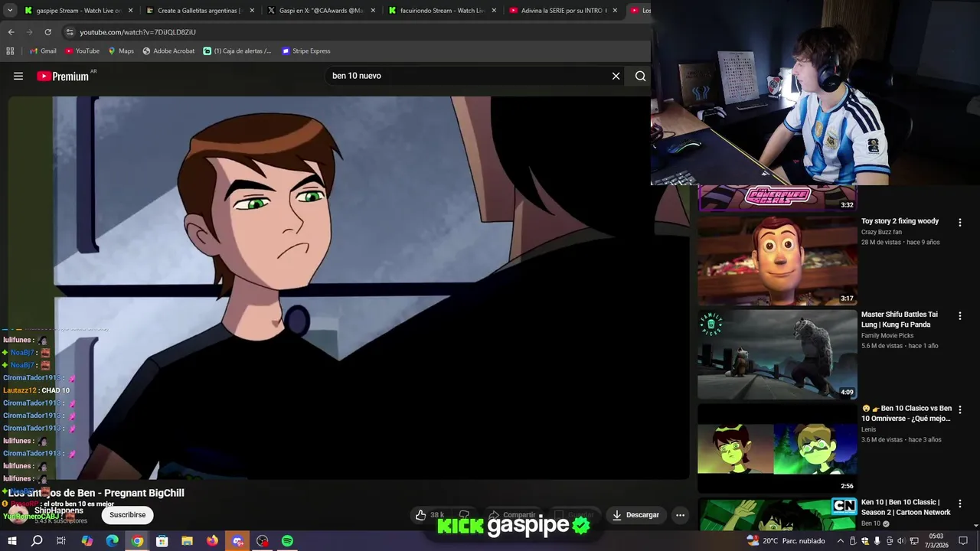Open the Adobe Acrobat bookmark
This screenshot has height=551, width=980.
168,51
